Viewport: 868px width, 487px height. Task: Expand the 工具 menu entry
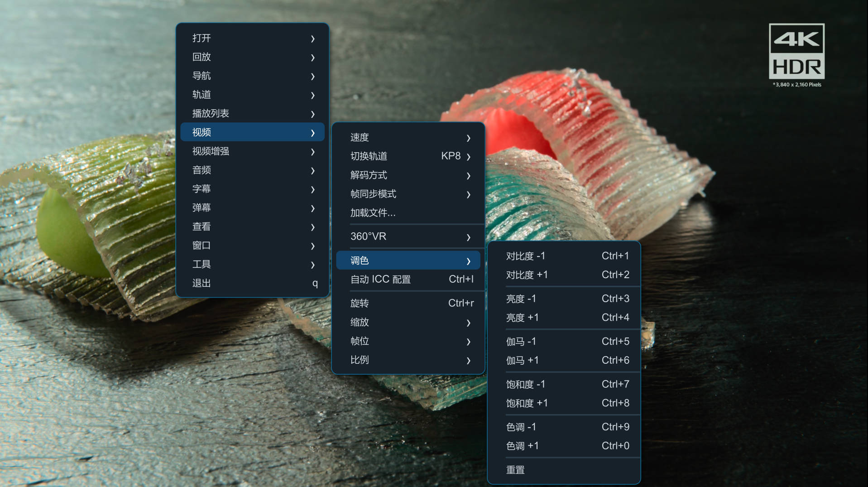coord(252,264)
